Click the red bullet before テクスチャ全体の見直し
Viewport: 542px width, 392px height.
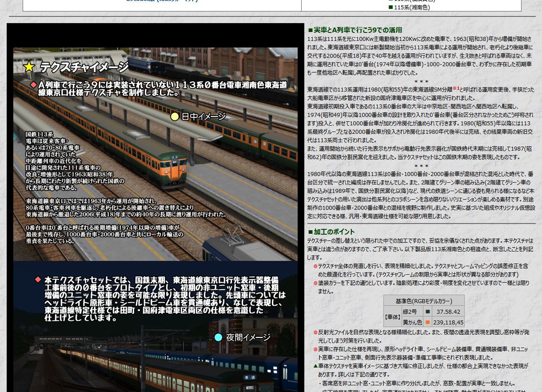pos(315,266)
